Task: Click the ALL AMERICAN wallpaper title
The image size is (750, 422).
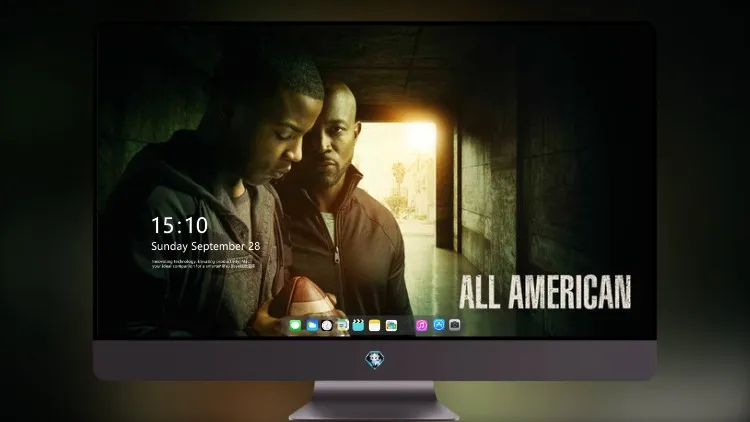Action: [545, 292]
